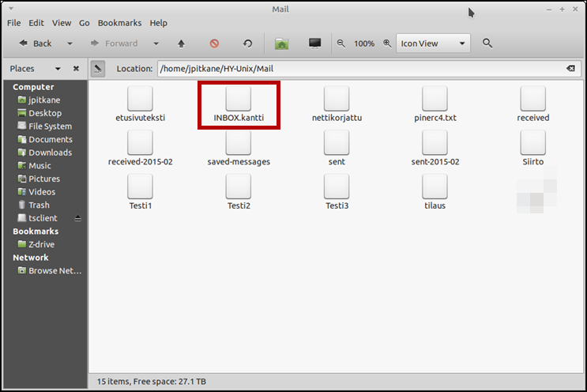The width and height of the screenshot is (587, 392).
Task: Select the etusivuteksti file icon
Action: pyautogui.click(x=140, y=99)
